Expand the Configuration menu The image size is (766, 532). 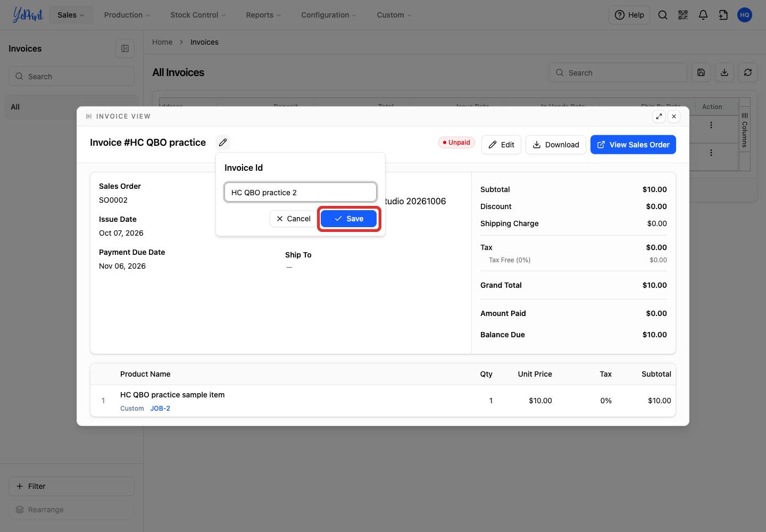click(329, 15)
